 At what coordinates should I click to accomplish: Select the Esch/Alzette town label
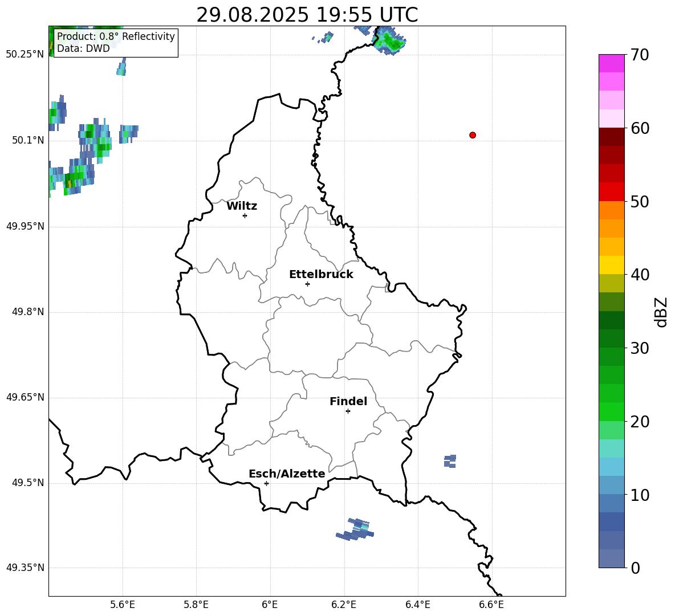287,474
